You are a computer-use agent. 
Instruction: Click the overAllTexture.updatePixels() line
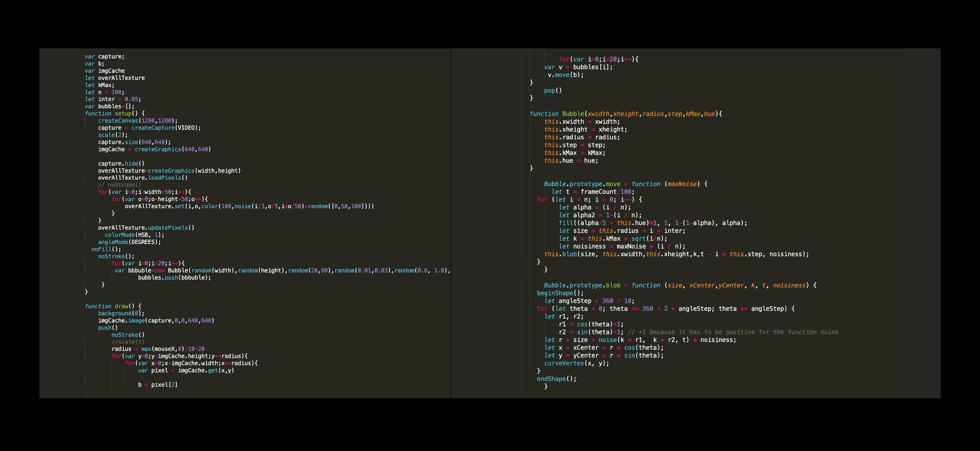[146, 228]
